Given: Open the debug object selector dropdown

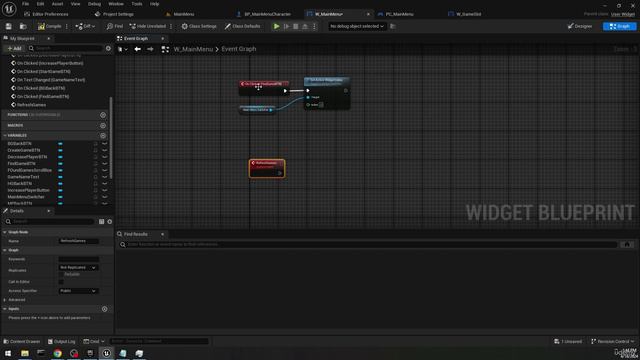Looking at the screenshot, I should 357,26.
